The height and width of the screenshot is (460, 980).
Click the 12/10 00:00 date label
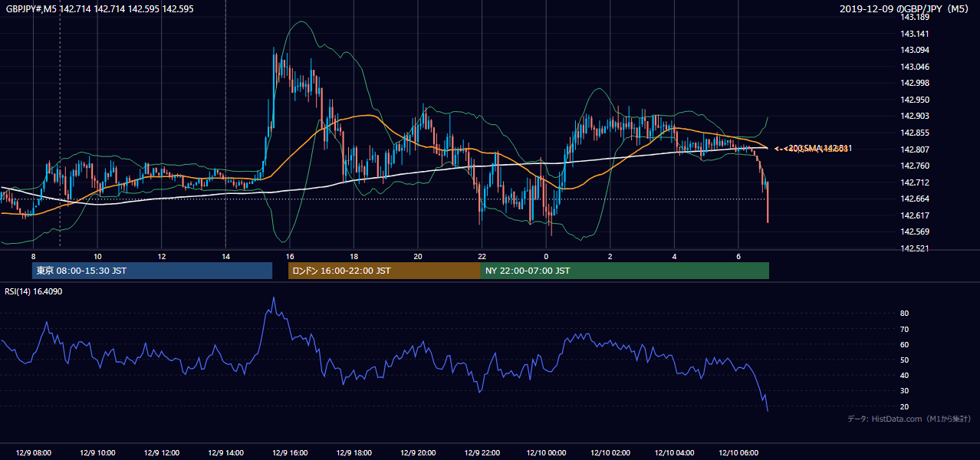546,452
